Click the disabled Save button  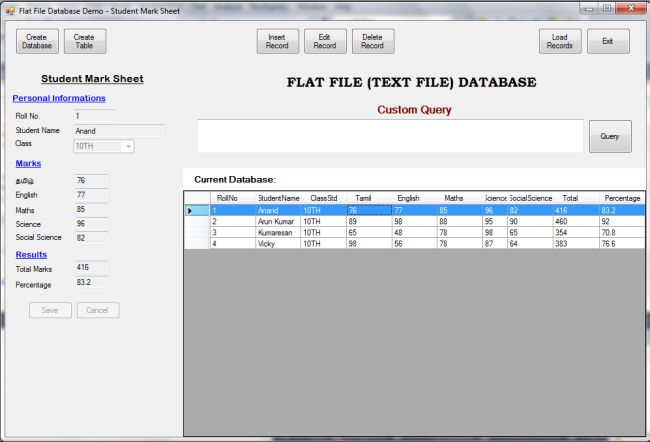(50, 310)
